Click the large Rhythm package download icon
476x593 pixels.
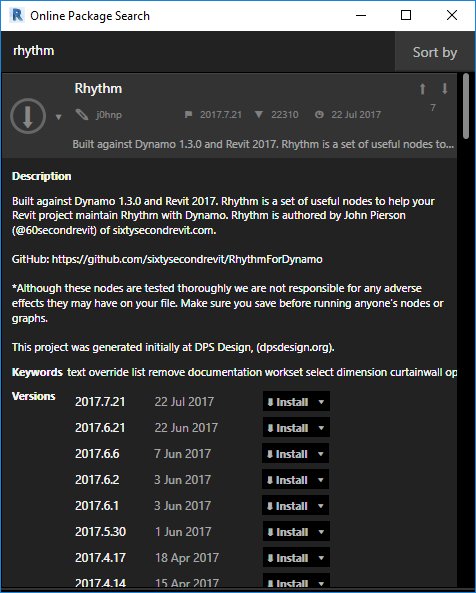(x=28, y=116)
